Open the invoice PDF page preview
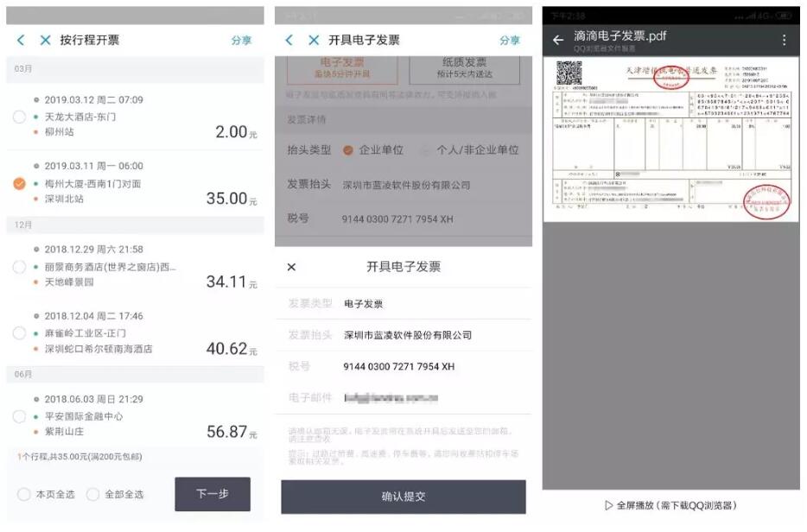Image resolution: width=807 pixels, height=532 pixels. click(x=671, y=139)
